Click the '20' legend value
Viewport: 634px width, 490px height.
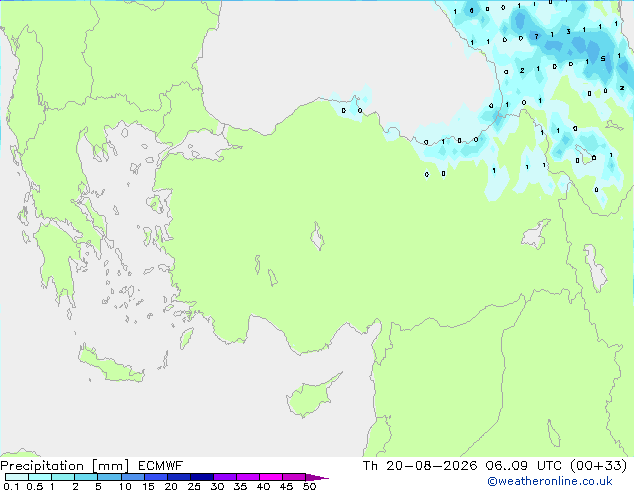(x=171, y=486)
